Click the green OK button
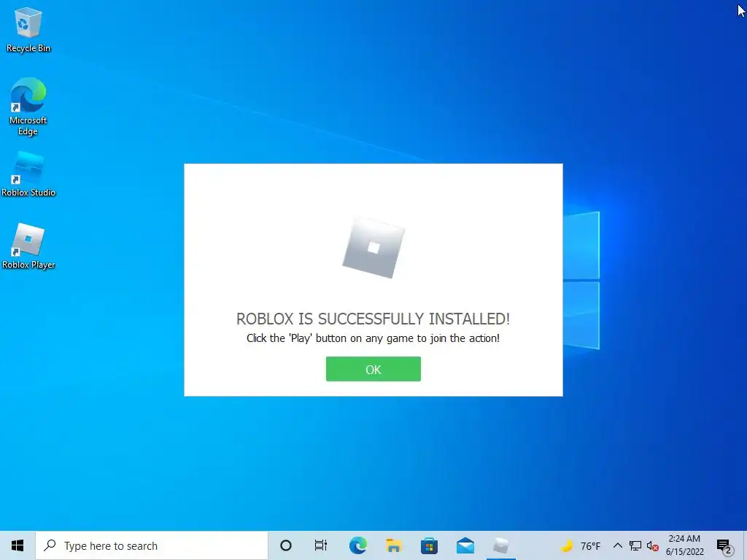Screen dimensions: 747x560 click(373, 369)
